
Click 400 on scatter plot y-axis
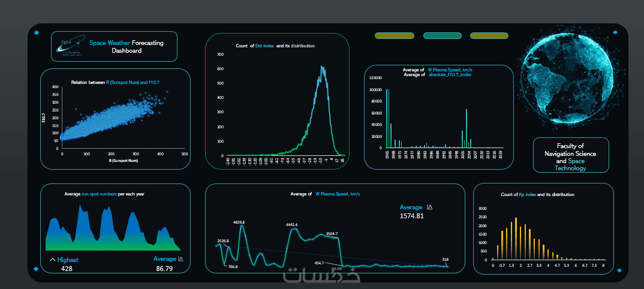click(55, 87)
